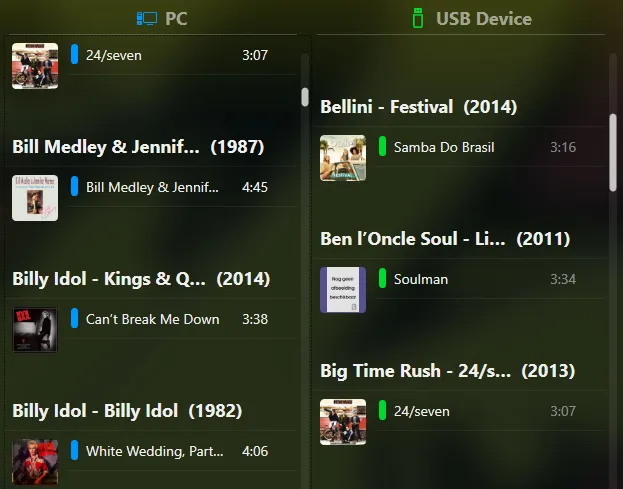Select the Bellini - Festival (2014) album header
This screenshot has height=489, width=623.
tap(418, 107)
